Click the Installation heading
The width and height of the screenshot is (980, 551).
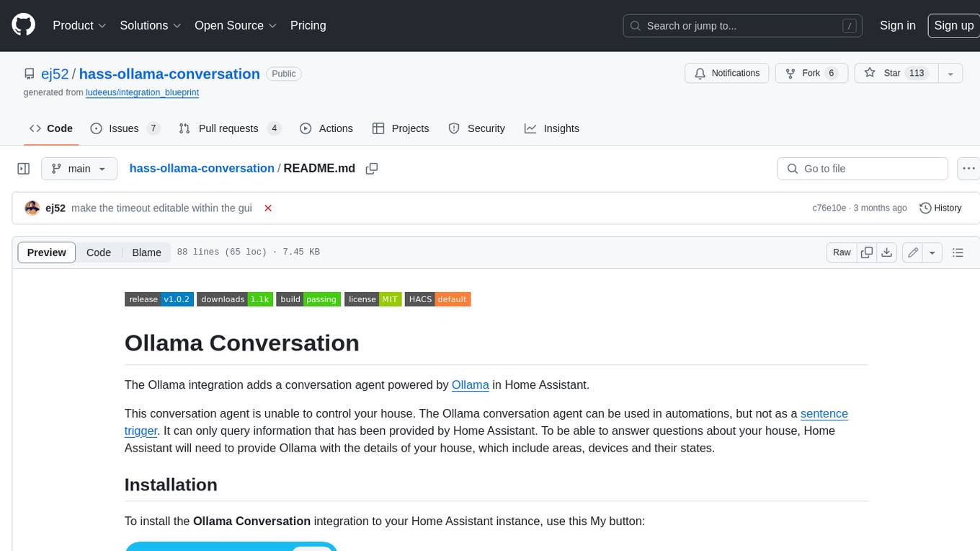click(x=171, y=485)
